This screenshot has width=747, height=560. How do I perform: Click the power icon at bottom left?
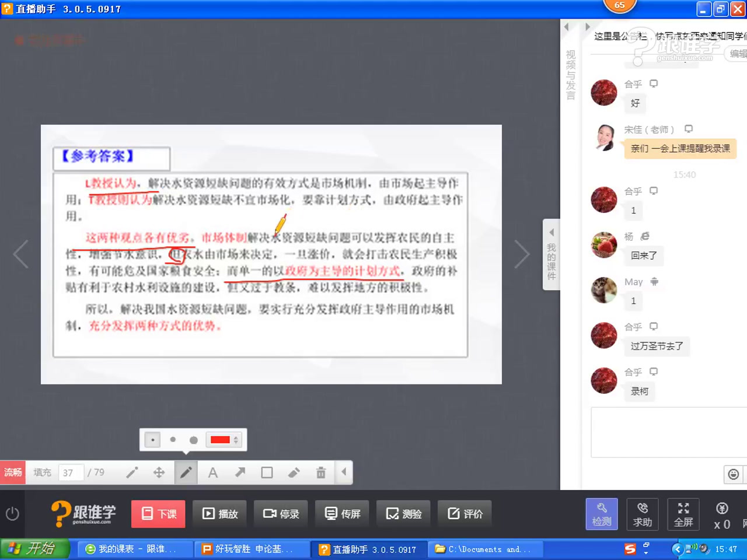tap(12, 514)
